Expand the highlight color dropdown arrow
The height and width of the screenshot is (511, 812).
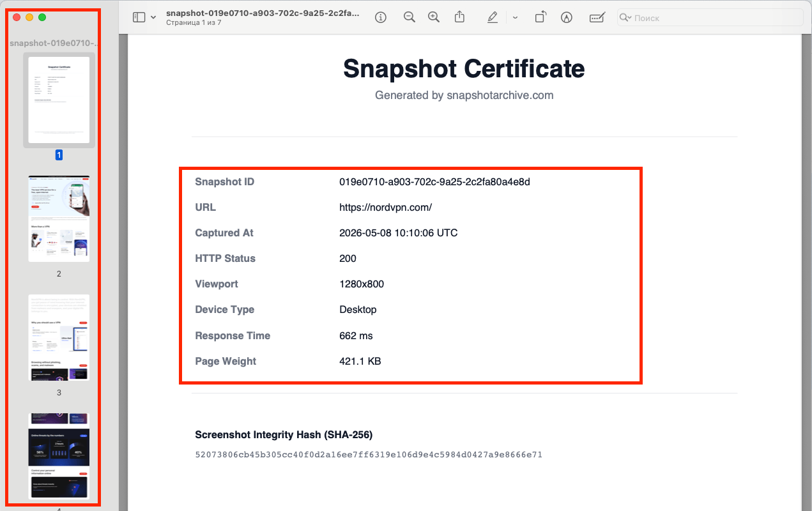[x=515, y=18]
